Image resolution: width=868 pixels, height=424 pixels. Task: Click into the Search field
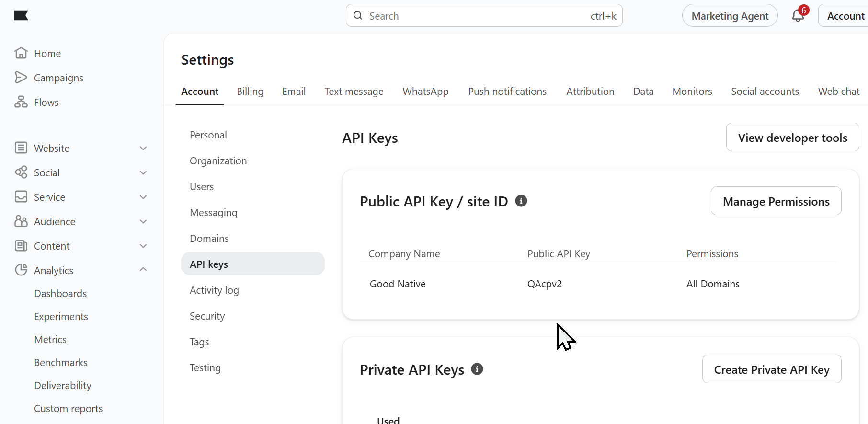tap(484, 16)
